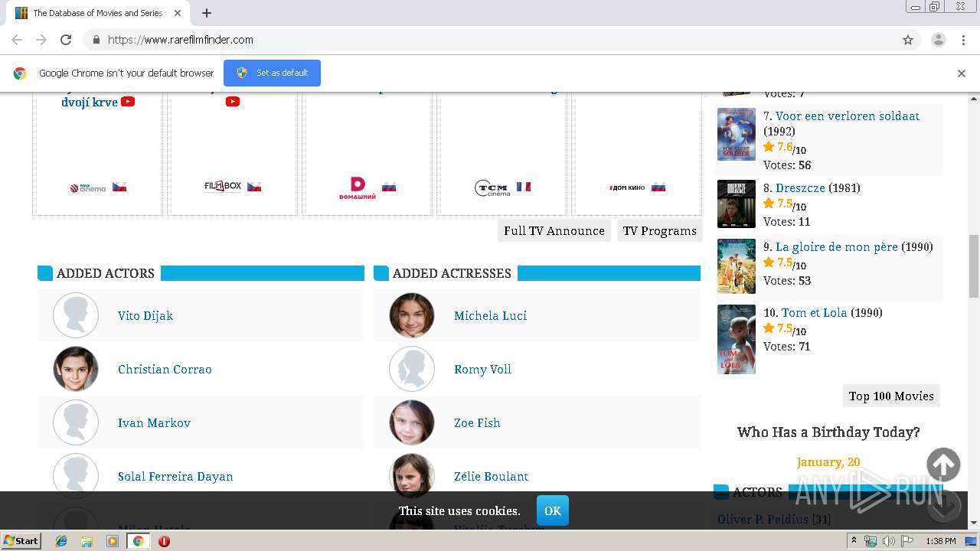Open the media player taskbar icon
The height and width of the screenshot is (551, 980).
click(113, 541)
